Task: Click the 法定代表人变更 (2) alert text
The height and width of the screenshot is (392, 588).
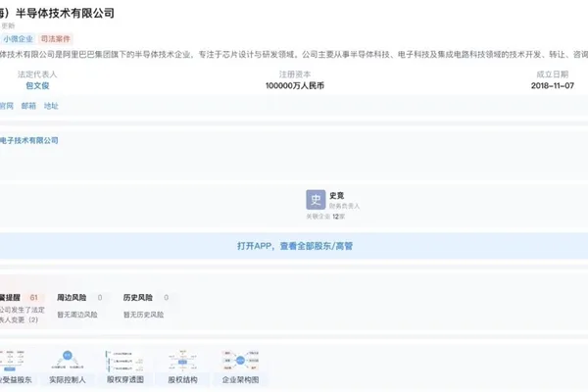Action: pyautogui.click(x=23, y=315)
